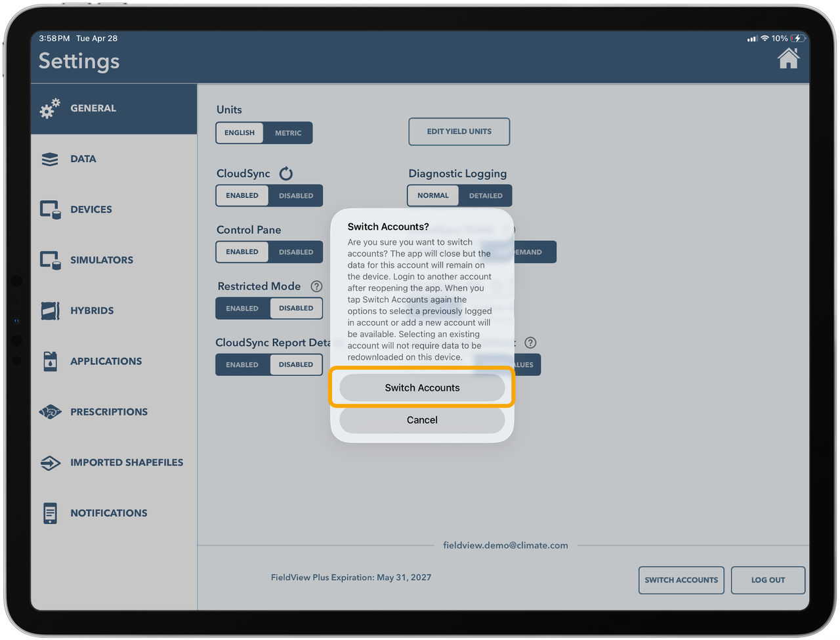
Task: Click the 'Switch Accounts?' dialog heading
Action: (x=388, y=226)
